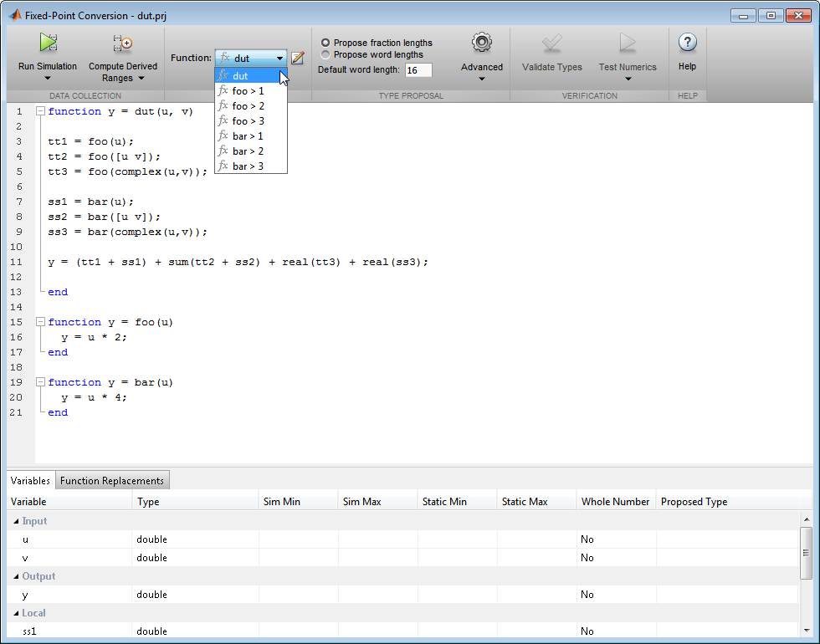The image size is (820, 644).
Task: Collapse the dut function code fold marker
Action: pyautogui.click(x=40, y=111)
